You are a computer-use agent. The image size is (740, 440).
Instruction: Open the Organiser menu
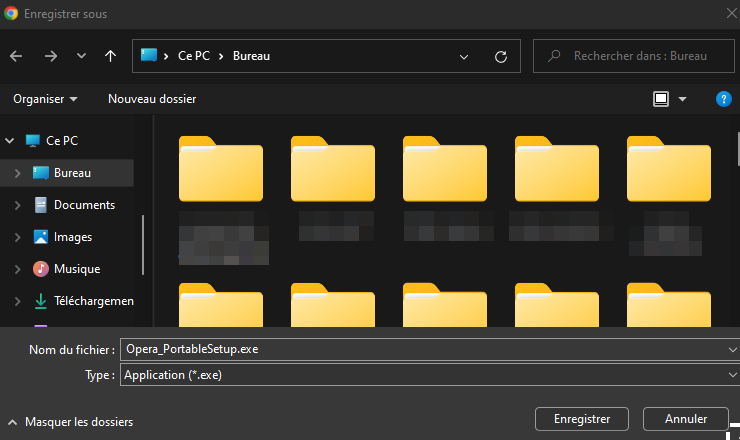pos(45,99)
